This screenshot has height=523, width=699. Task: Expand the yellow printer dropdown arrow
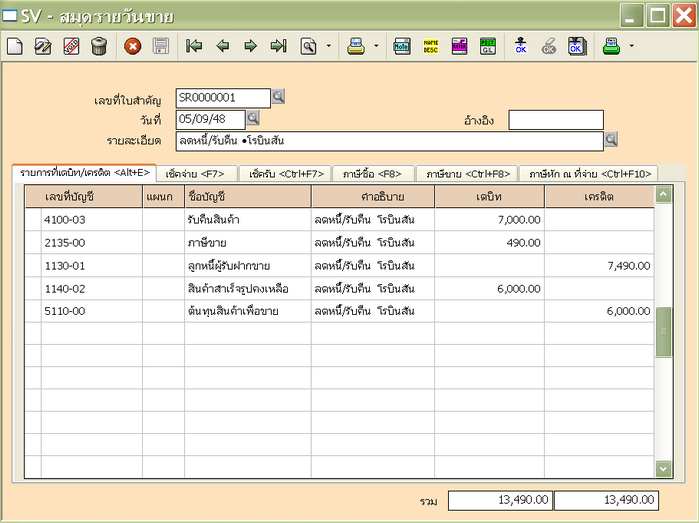point(376,46)
